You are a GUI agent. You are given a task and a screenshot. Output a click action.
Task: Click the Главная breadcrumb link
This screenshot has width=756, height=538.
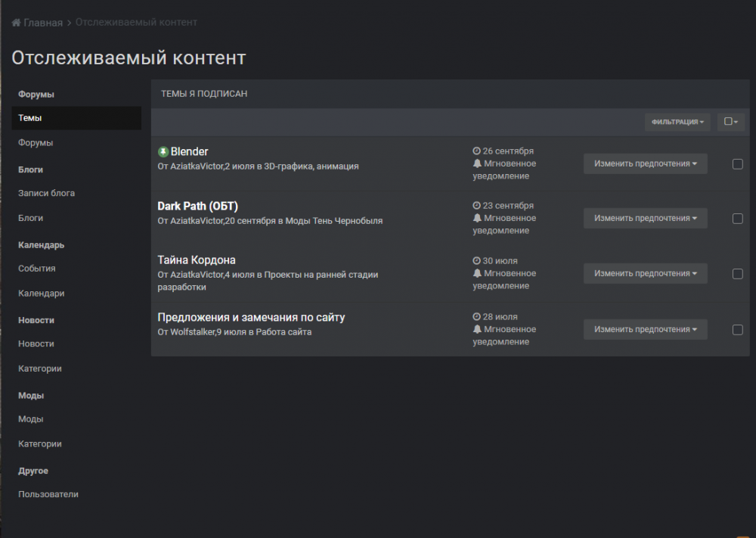point(44,22)
